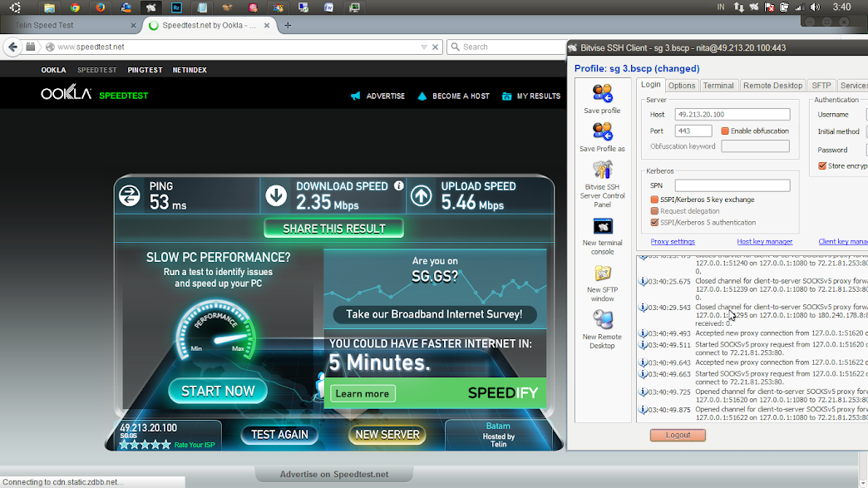Click Rate Your ISP link
This screenshot has height=488, width=868.
coord(195,445)
